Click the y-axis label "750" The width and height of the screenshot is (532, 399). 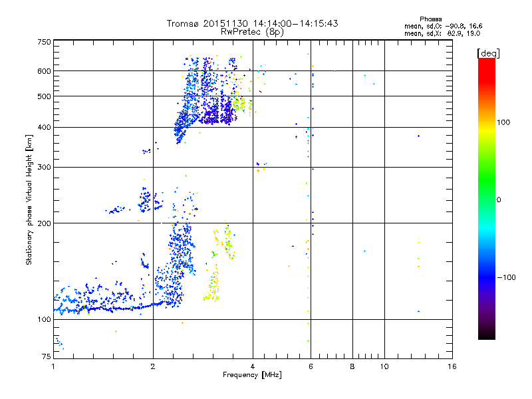tap(44, 42)
